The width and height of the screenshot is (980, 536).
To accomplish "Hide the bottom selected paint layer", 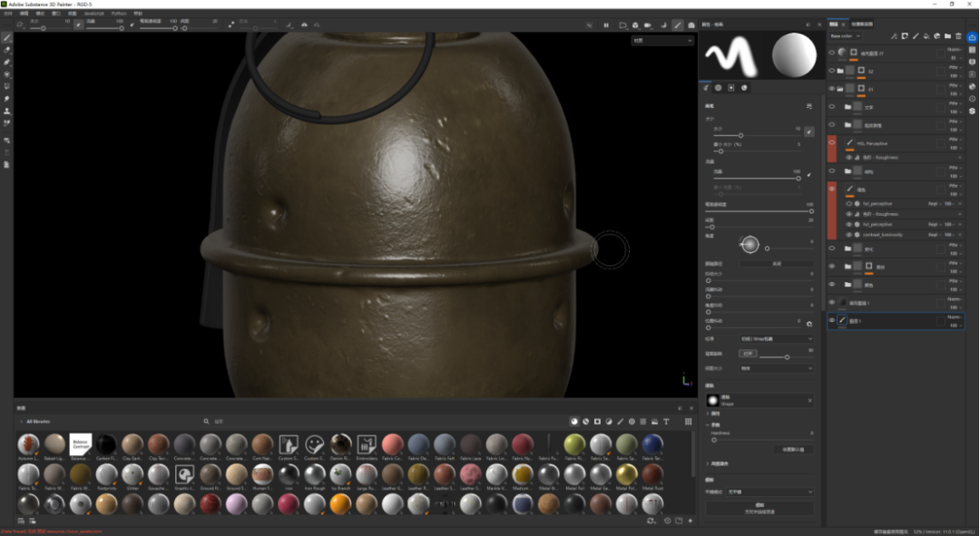I will (832, 320).
